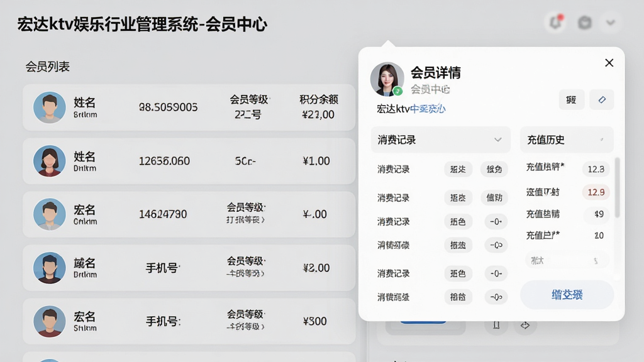Click the green status badge on detail avatar

(x=397, y=91)
